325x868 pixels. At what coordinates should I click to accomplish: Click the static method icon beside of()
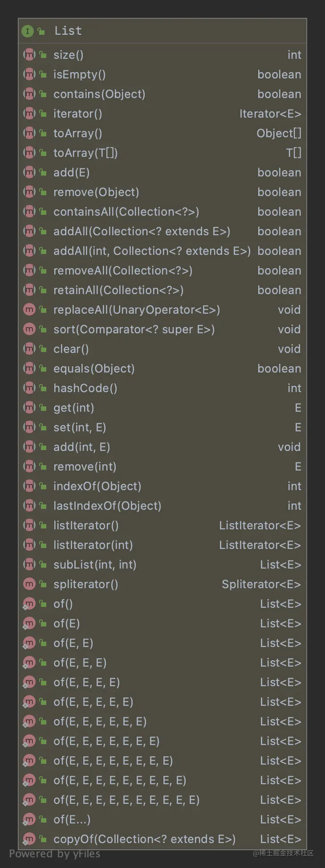29,604
